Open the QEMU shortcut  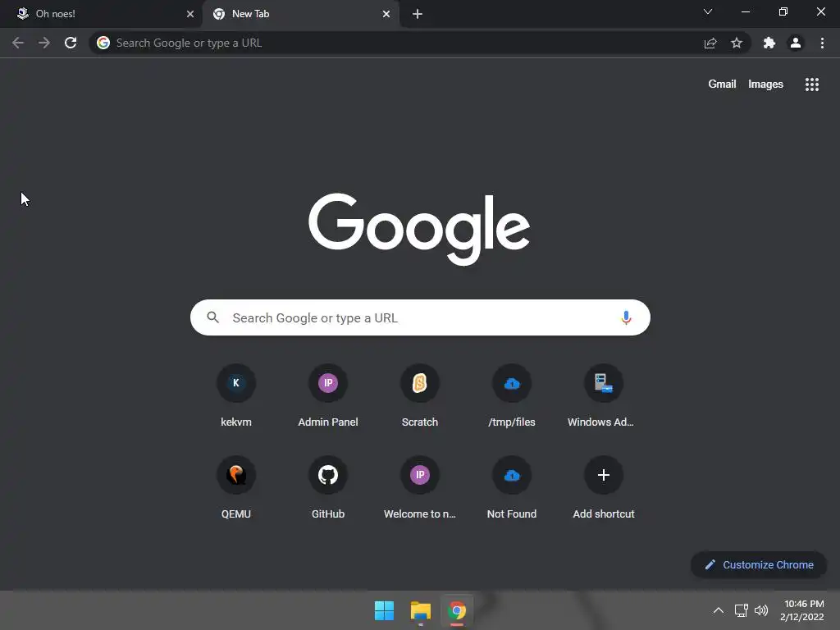[235, 487]
